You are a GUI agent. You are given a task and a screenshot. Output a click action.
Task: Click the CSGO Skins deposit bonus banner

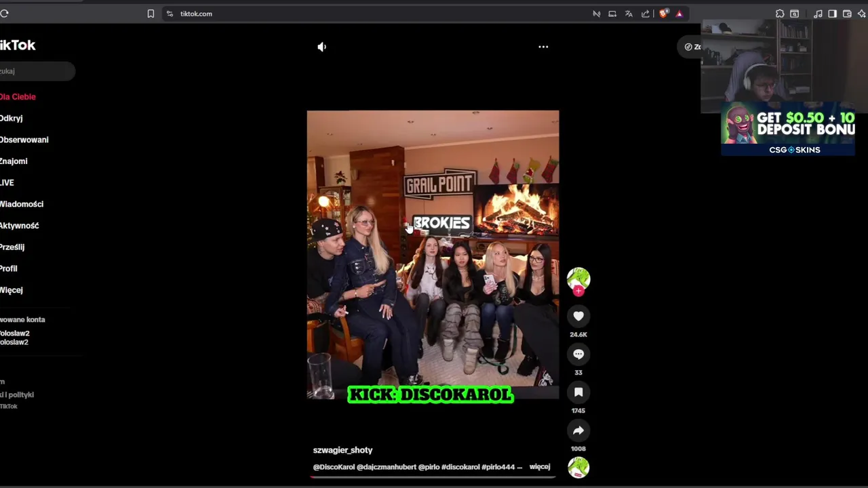788,129
